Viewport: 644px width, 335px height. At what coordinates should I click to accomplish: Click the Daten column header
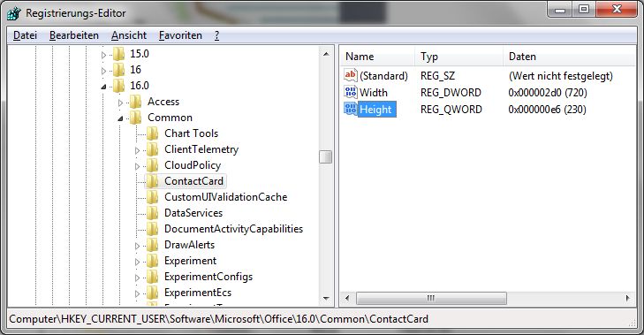tap(569, 57)
